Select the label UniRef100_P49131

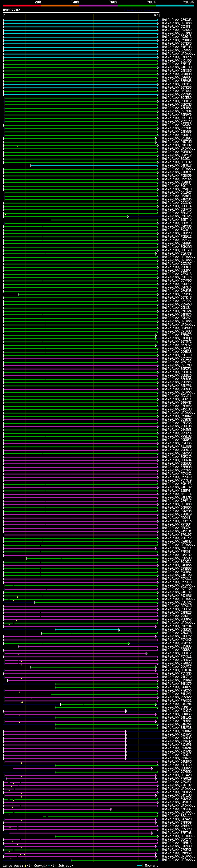[177, 531]
